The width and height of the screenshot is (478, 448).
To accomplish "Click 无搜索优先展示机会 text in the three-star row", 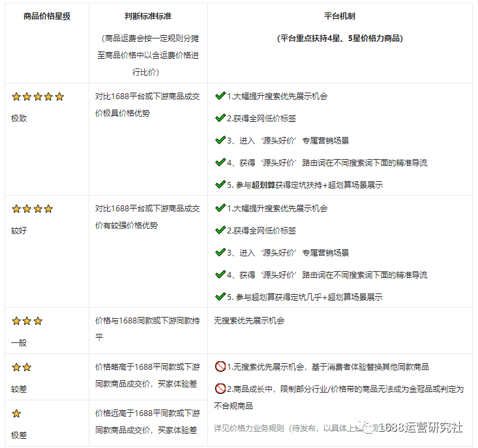I will tap(249, 321).
